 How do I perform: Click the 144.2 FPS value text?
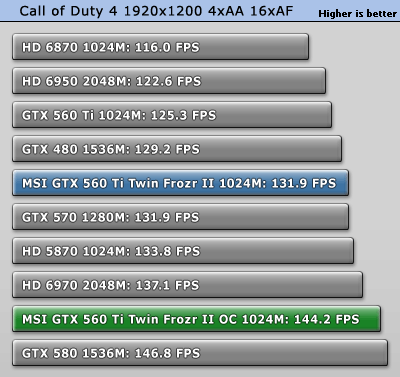coord(327,319)
